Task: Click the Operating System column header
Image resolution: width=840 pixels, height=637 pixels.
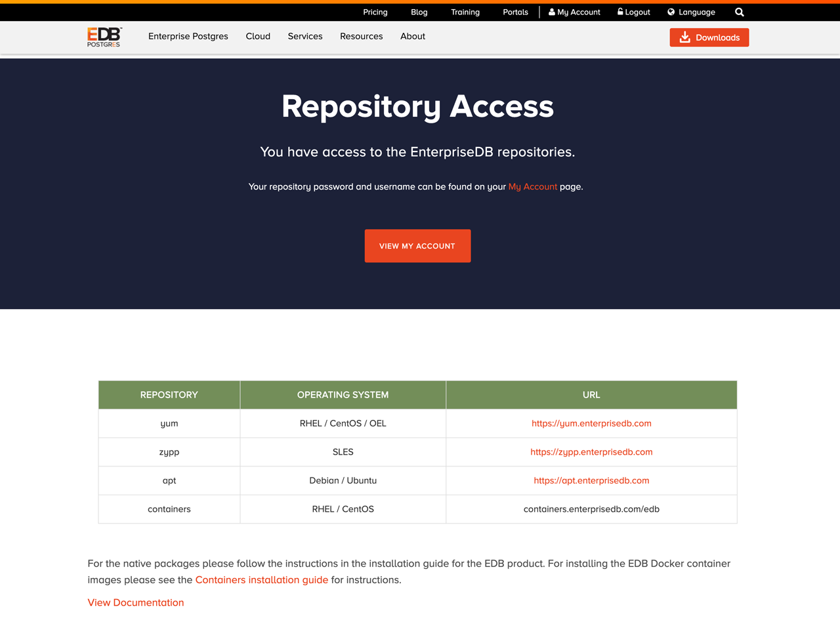Action: coord(343,395)
